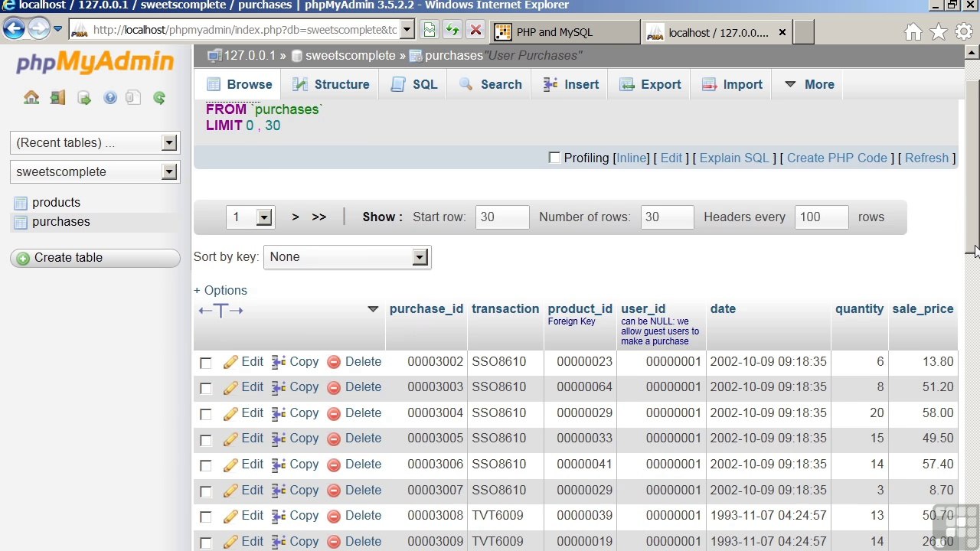The height and width of the screenshot is (551, 980).
Task: Open the Export tab
Action: [650, 84]
